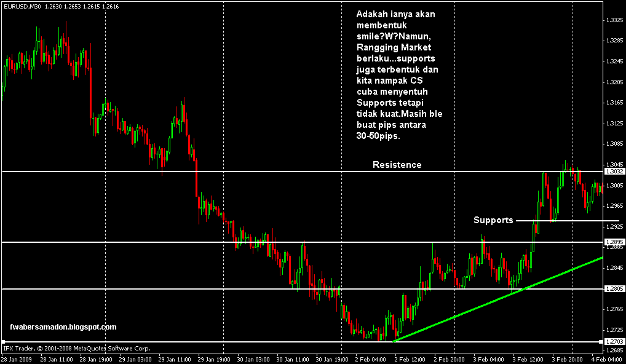This screenshot has width=626, height=364.
Task: Select the short white Supports line
Action: pos(568,221)
